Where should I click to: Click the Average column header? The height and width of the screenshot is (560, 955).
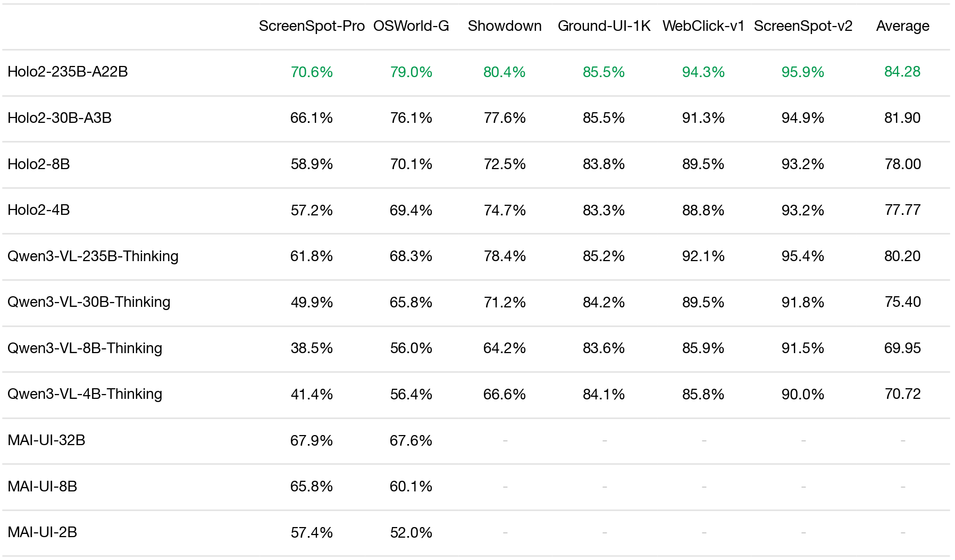point(902,26)
